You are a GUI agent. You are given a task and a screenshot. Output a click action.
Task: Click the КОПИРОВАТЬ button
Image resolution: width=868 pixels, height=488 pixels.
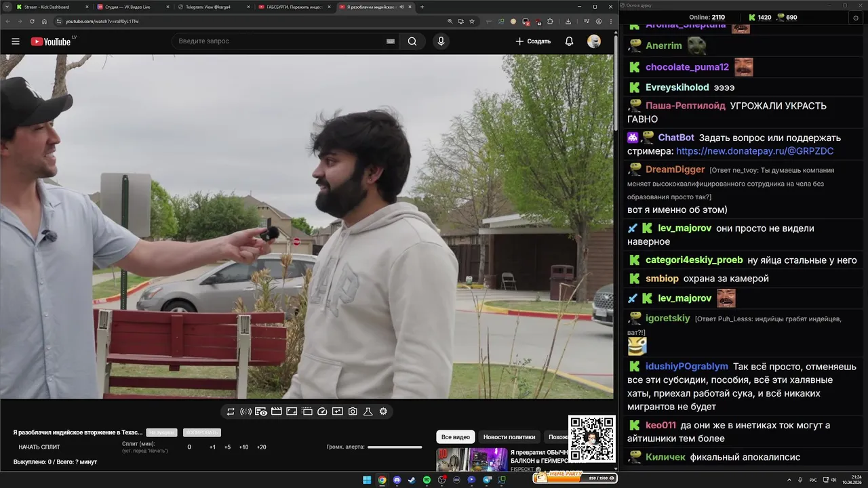tap(201, 432)
